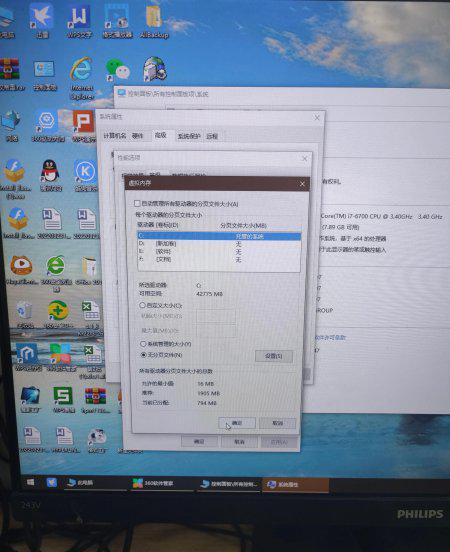The image size is (450, 552).
Task: Click the maximum size input field
Action: 215,330
